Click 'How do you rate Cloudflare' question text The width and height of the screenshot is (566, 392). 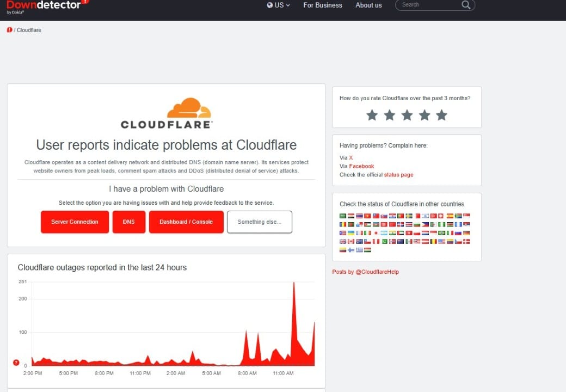(405, 98)
